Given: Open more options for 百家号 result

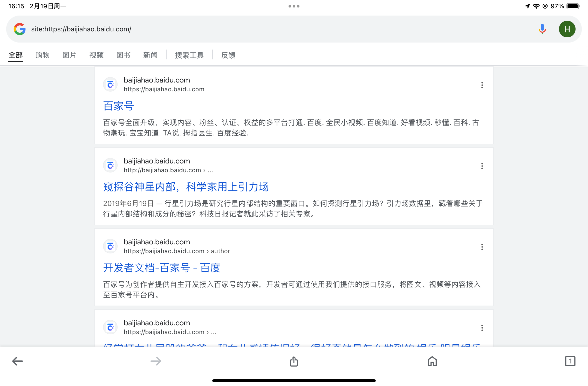Looking at the screenshot, I should [482, 85].
